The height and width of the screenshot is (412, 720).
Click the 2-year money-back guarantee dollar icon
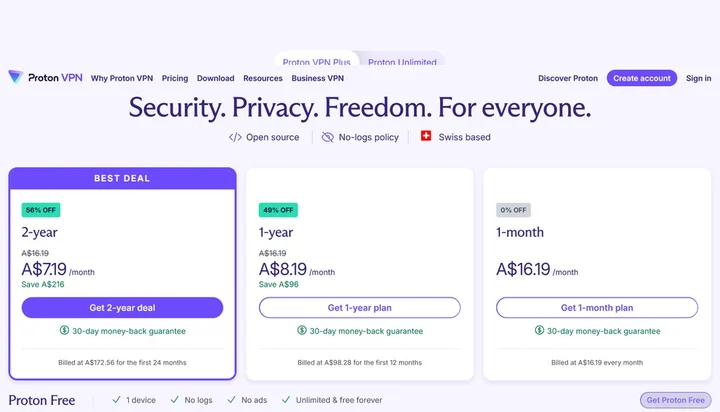click(66, 330)
